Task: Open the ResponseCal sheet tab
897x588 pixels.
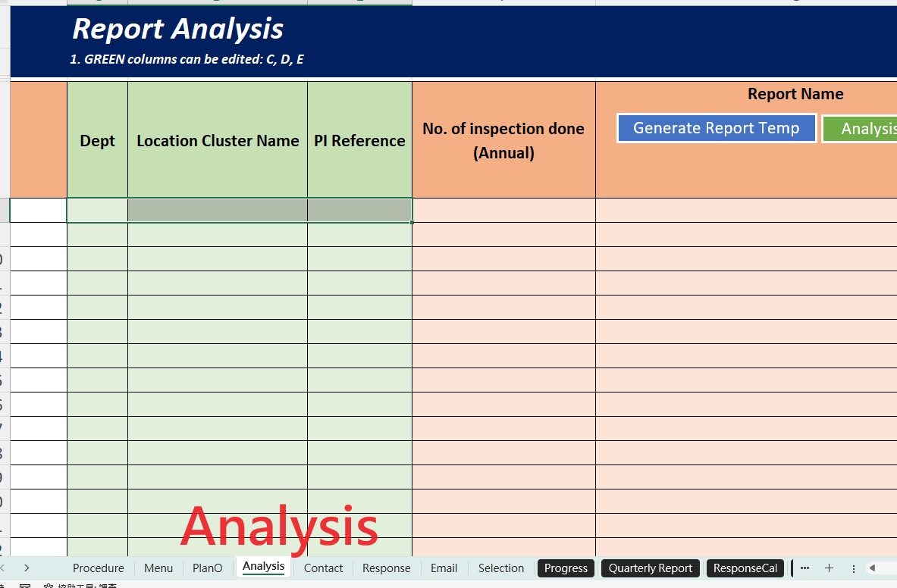Action: (x=745, y=568)
